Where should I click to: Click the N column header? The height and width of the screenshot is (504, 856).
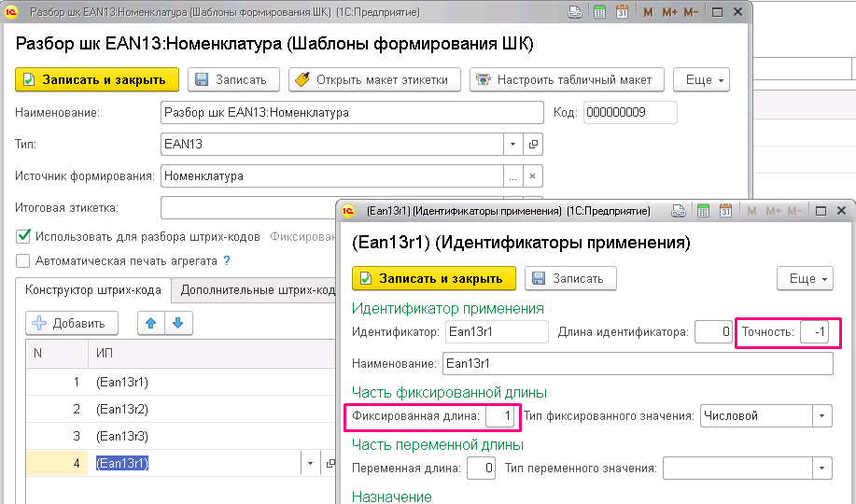click(57, 354)
